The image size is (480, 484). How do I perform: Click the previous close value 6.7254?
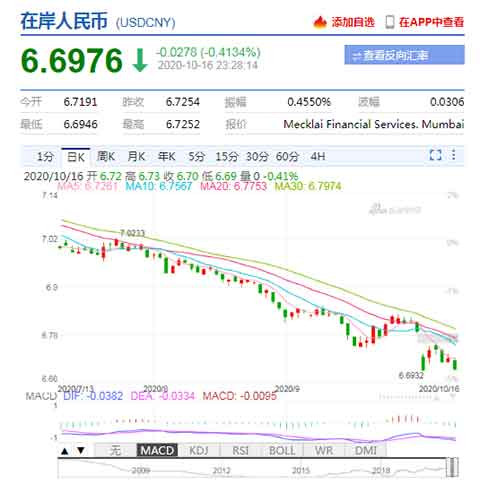click(183, 102)
